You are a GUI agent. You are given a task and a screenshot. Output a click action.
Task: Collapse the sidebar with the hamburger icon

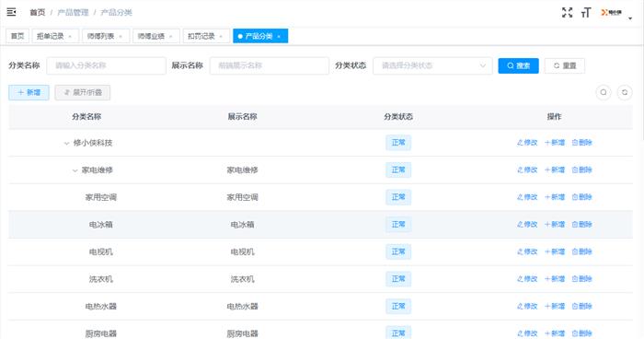11,12
